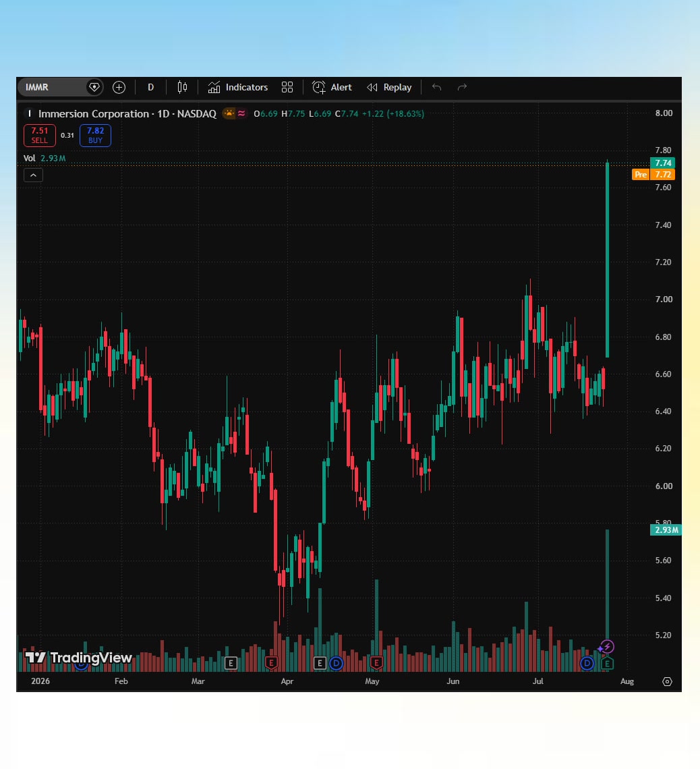Screen dimensions: 700x769
Task: Open blue D dividend marker in late July
Action: pos(587,664)
